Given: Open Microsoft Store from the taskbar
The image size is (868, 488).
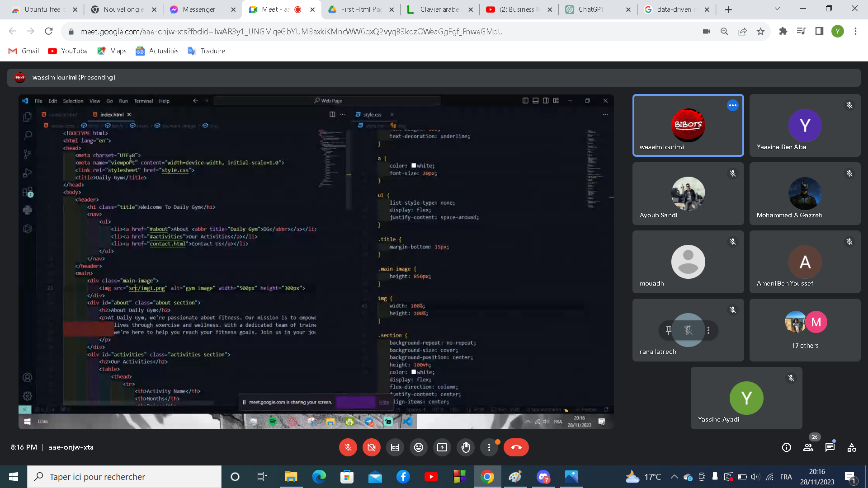Looking at the screenshot, I should [x=347, y=477].
